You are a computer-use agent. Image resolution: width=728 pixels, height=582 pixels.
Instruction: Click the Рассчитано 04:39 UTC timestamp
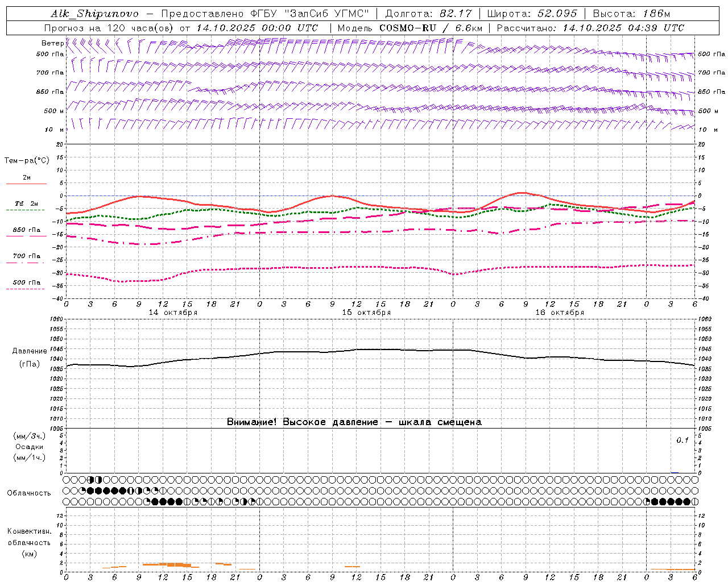(590, 28)
